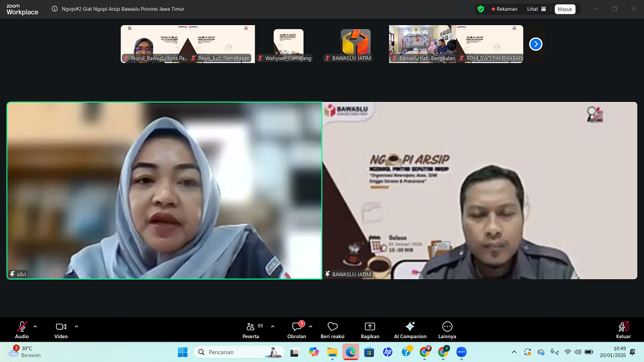The height and width of the screenshot is (362, 644).
Task: Select Wahyudi_Lumajang participant thumbnail
Action: (289, 44)
